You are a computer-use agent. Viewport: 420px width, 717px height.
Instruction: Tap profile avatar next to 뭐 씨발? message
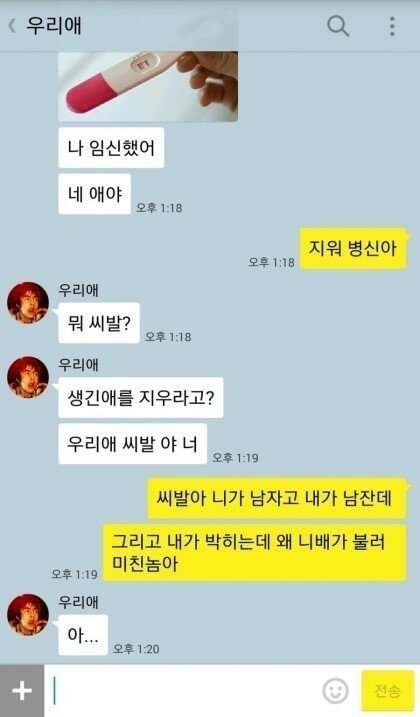tap(27, 303)
